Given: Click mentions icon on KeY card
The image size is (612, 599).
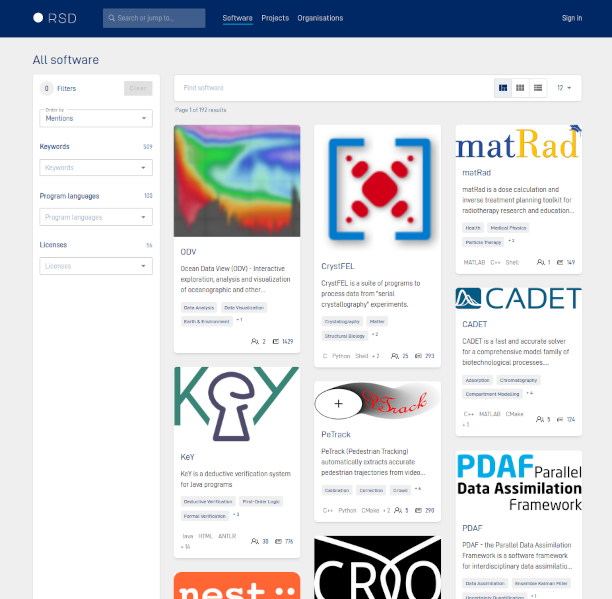Looking at the screenshot, I should pos(278,541).
